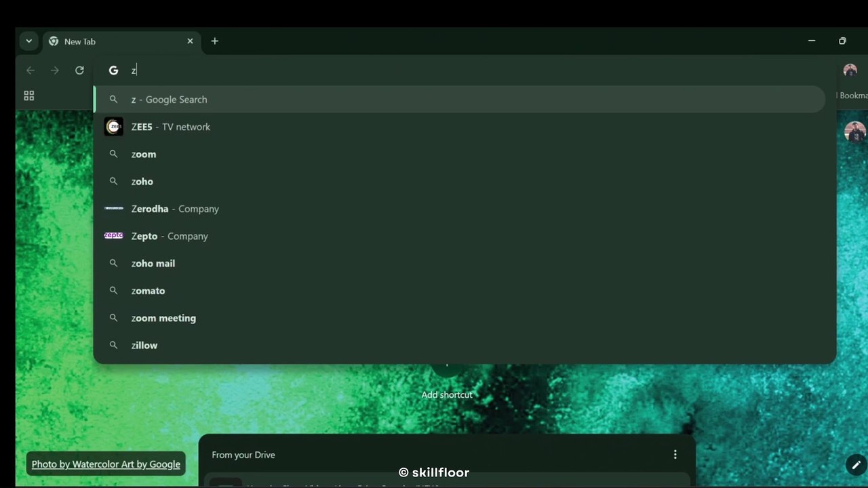Choose the Zerodha company suggestion
Screen dimensions: 868x488
[x=175, y=209]
